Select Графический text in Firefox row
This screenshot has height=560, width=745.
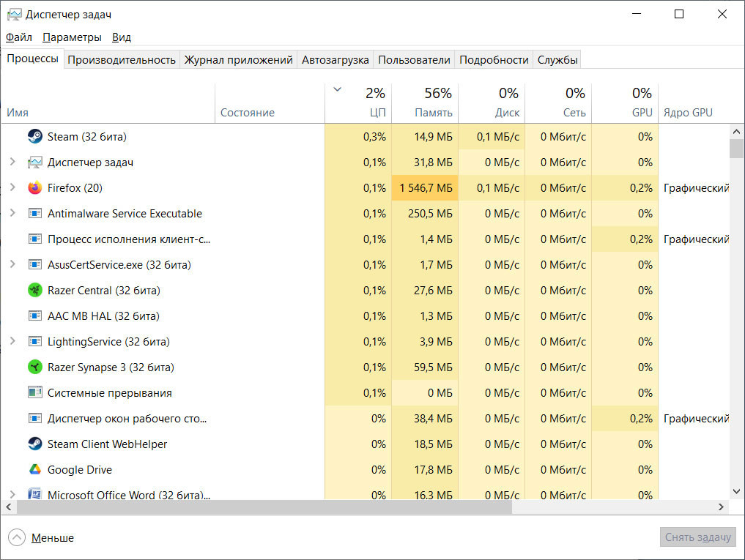[x=696, y=188]
